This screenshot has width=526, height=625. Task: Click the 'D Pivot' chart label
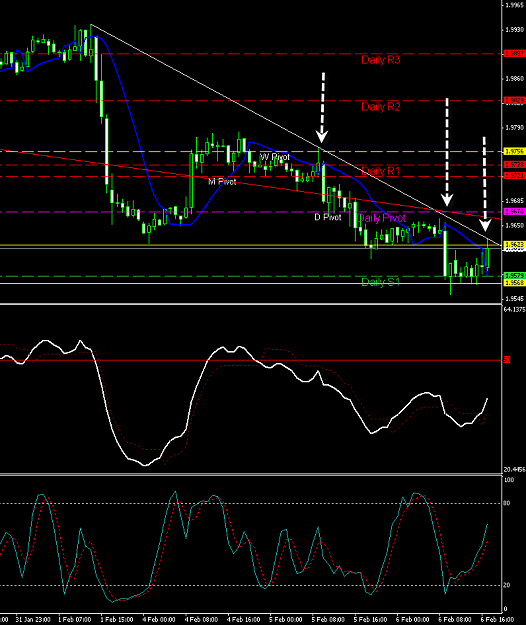coord(328,217)
